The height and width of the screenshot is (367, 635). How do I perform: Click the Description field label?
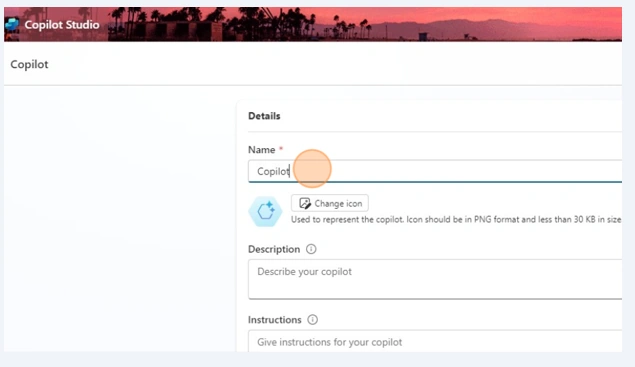(x=274, y=249)
